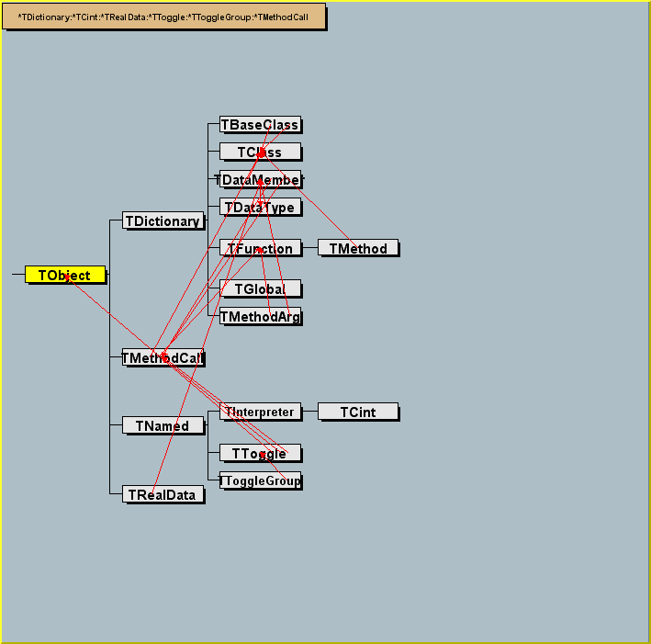651x644 pixels.
Task: Click the class list title box at top
Action: tap(164, 17)
